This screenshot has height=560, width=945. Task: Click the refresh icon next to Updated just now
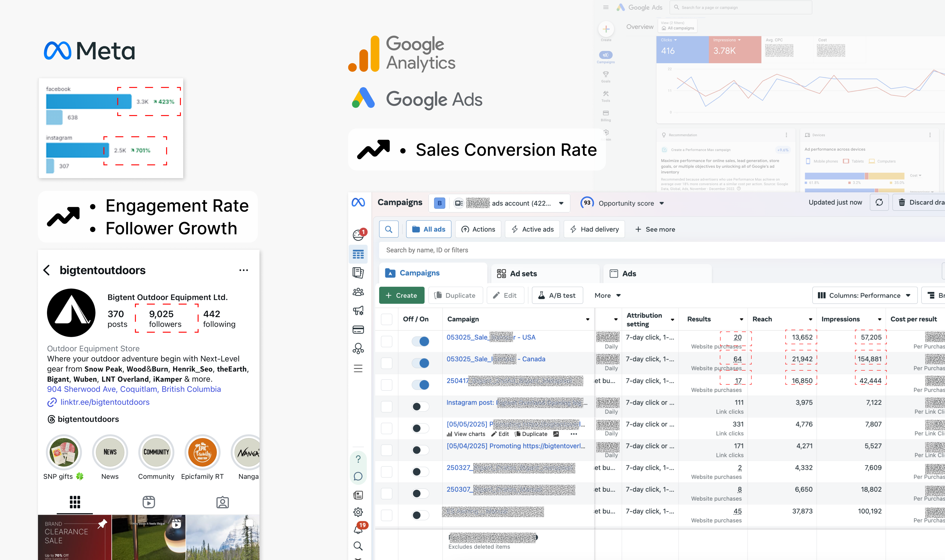pyautogui.click(x=879, y=203)
